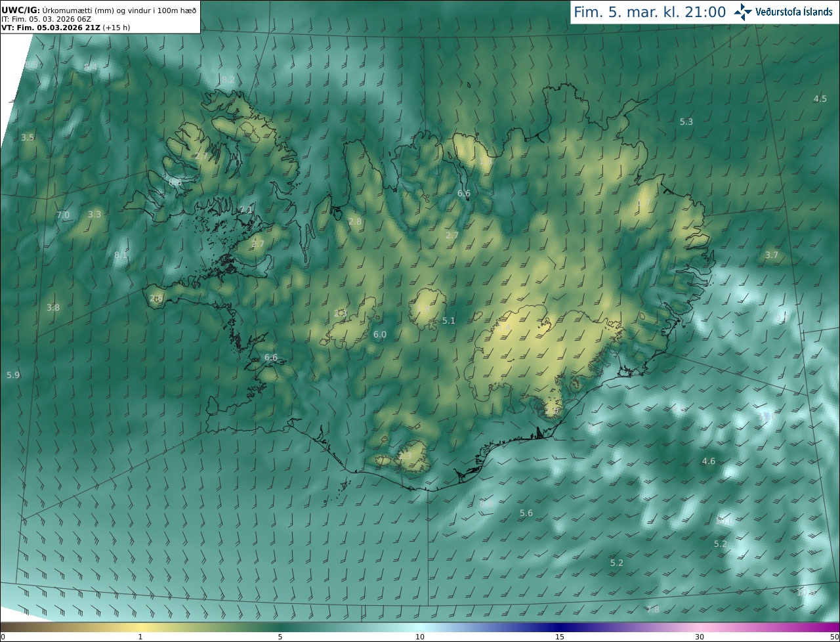Click the 3.3 value on the map

pos(94,214)
